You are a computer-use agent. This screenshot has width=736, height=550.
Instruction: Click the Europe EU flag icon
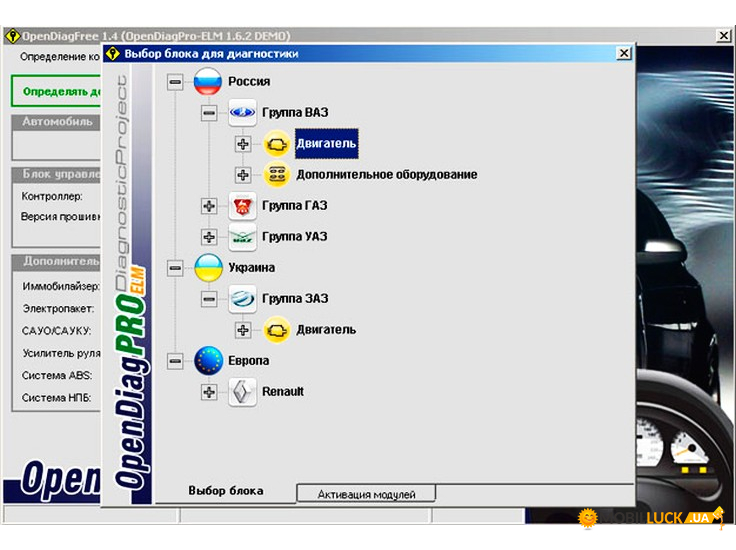click(x=208, y=361)
